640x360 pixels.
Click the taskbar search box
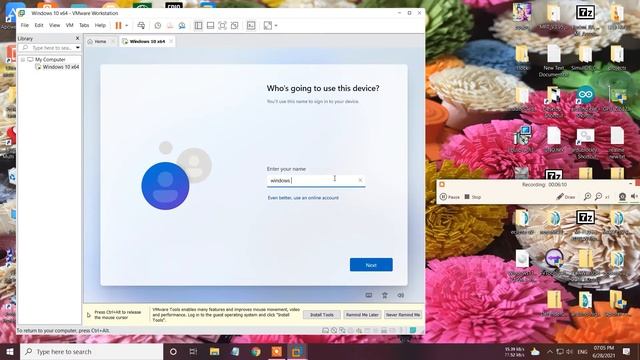[x=91, y=351]
